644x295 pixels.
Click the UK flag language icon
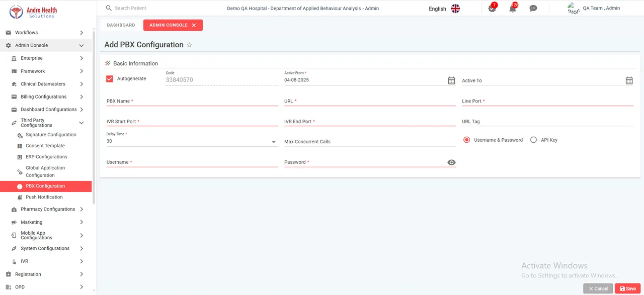(x=455, y=9)
